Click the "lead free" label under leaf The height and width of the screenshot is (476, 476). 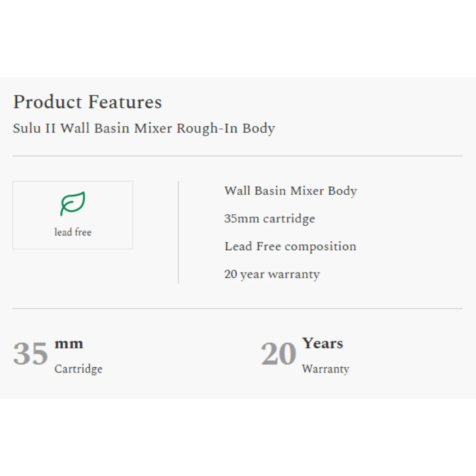73,232
